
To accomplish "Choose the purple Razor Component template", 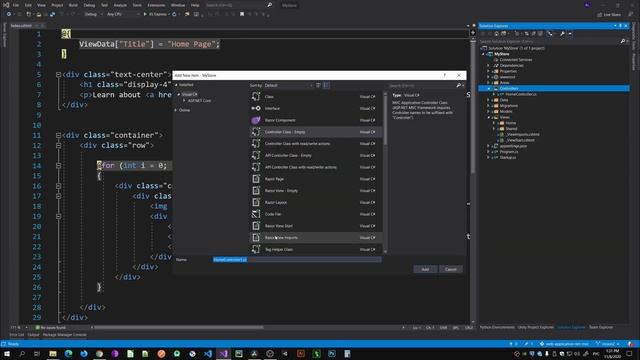I will (x=316, y=120).
